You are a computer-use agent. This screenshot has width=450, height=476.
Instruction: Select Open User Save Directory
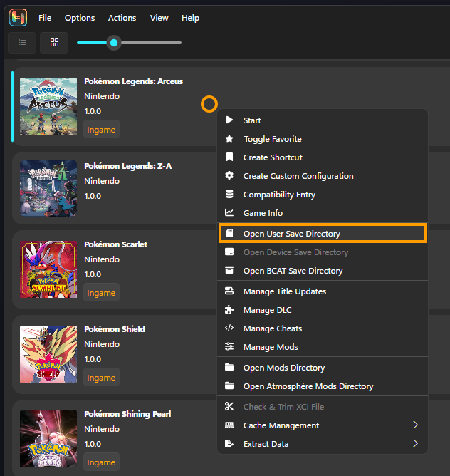pyautogui.click(x=323, y=234)
